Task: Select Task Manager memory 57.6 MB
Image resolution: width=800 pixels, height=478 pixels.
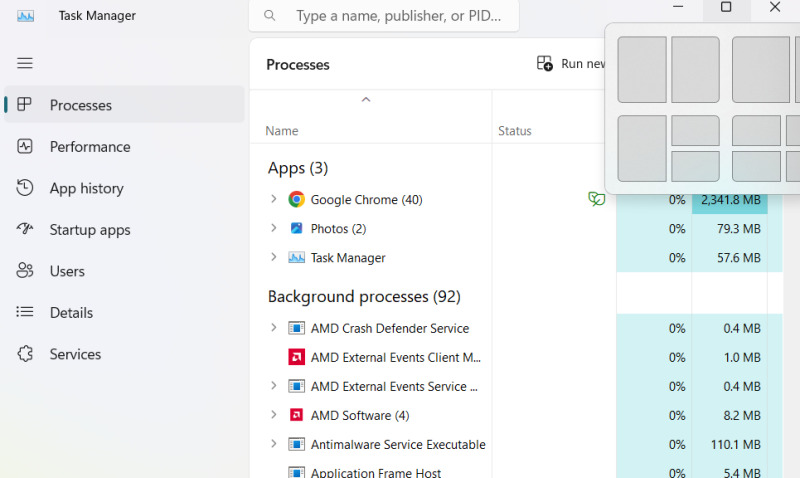Action: (x=730, y=258)
